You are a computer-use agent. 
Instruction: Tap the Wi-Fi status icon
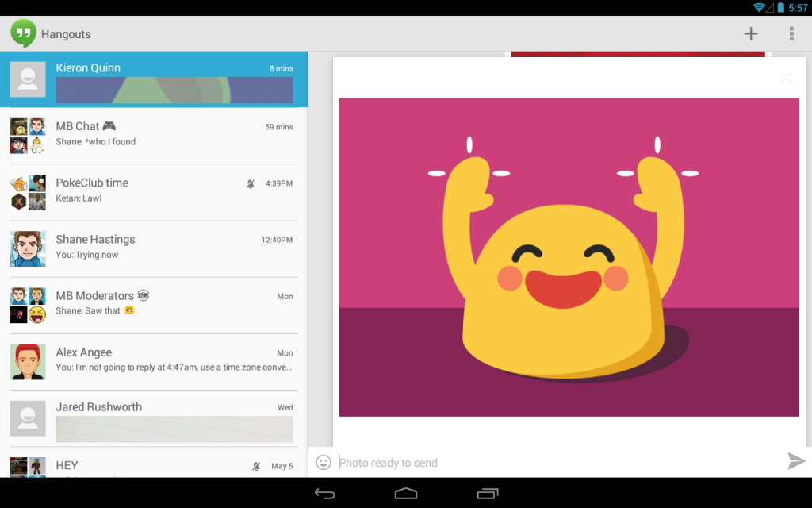(759, 7)
